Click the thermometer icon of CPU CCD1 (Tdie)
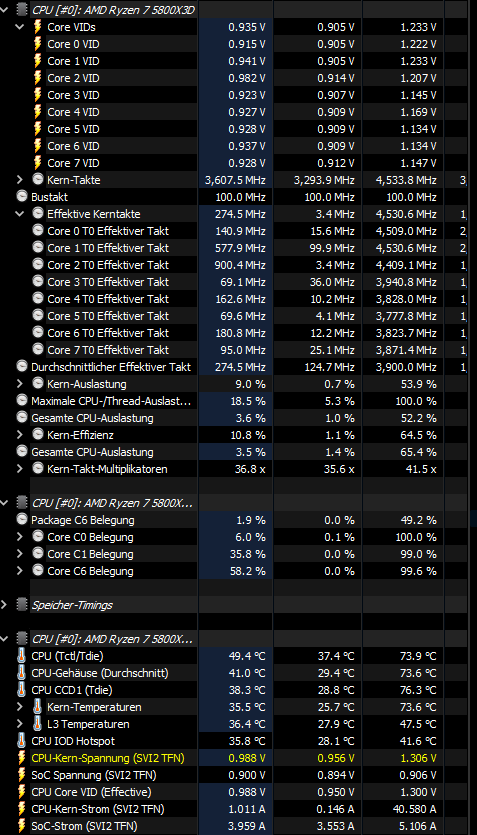The height and width of the screenshot is (835, 477). pyautogui.click(x=22, y=690)
